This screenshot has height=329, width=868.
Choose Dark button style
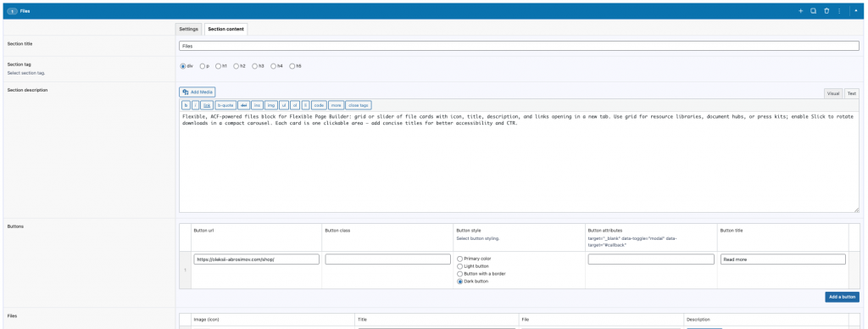(459, 282)
